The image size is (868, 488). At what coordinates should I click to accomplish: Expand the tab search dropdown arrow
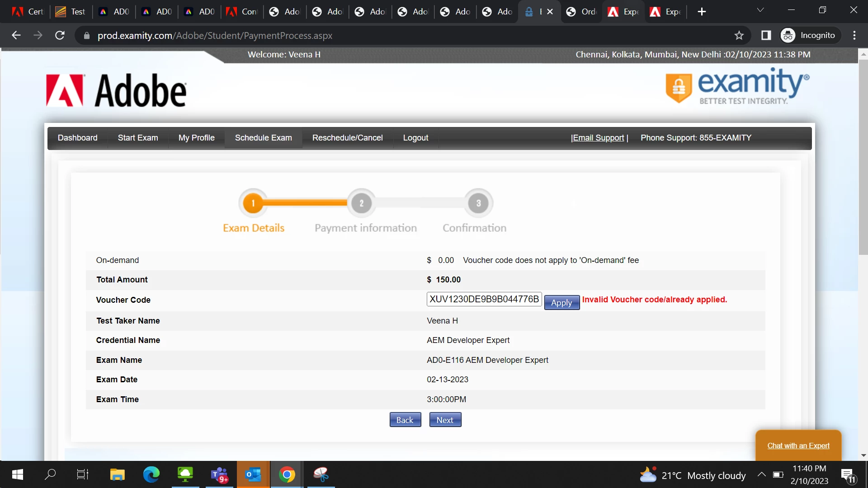click(760, 10)
